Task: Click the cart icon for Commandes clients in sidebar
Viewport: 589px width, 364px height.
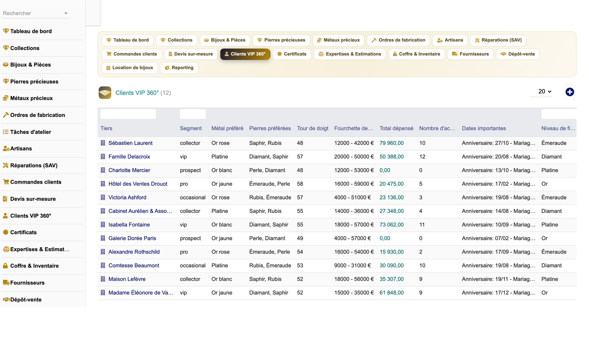Action: (x=6, y=182)
